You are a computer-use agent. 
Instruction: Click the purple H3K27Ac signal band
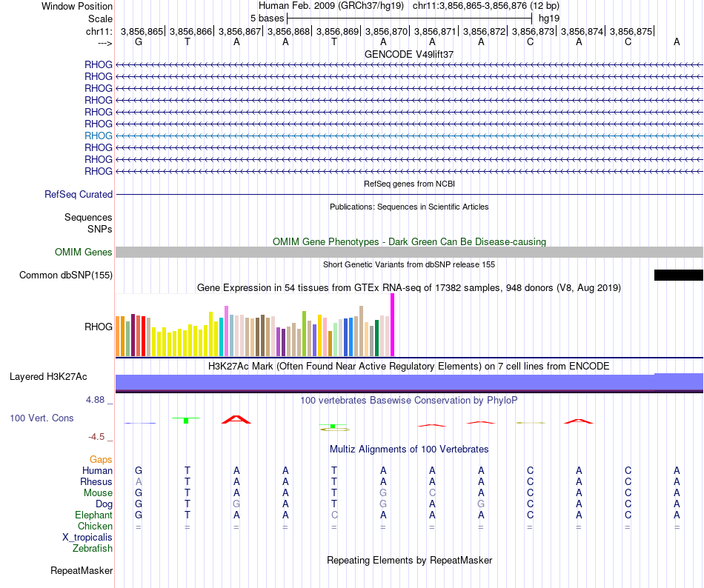coord(410,383)
